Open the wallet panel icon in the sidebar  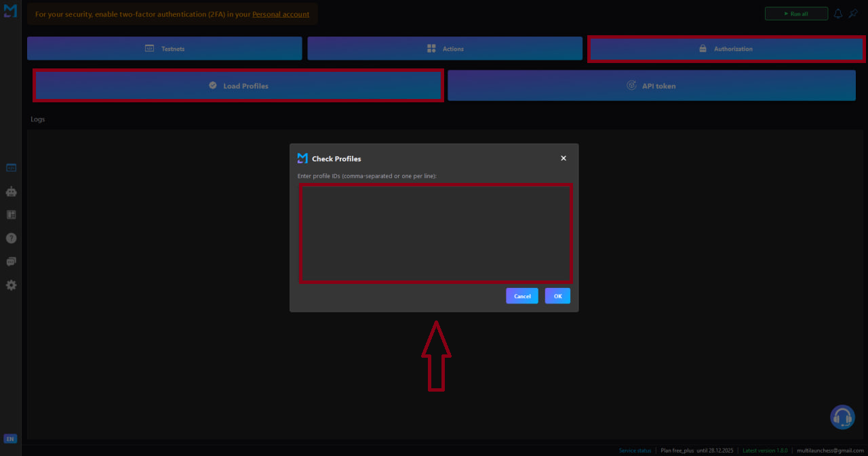click(10, 214)
